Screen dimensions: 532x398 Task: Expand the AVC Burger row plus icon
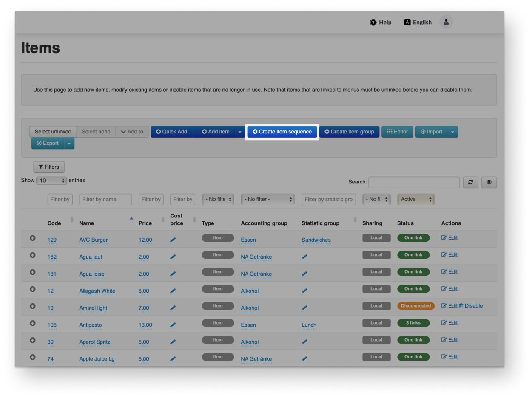[x=32, y=238]
